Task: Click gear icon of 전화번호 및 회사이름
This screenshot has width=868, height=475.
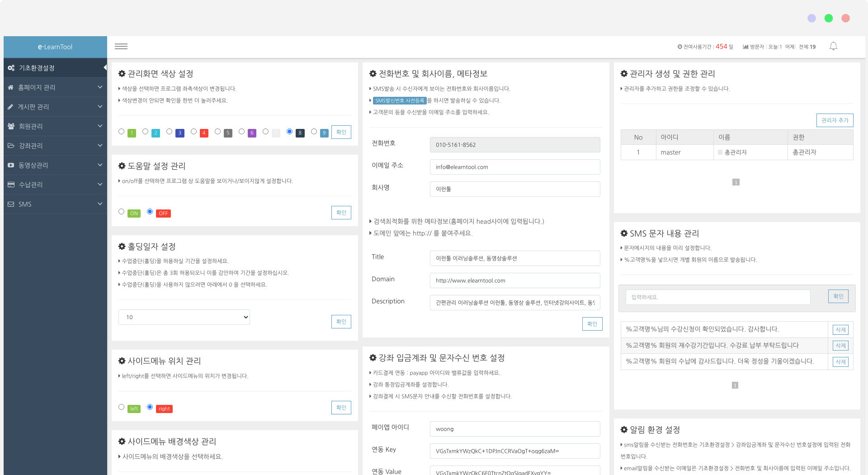Action: (373, 74)
